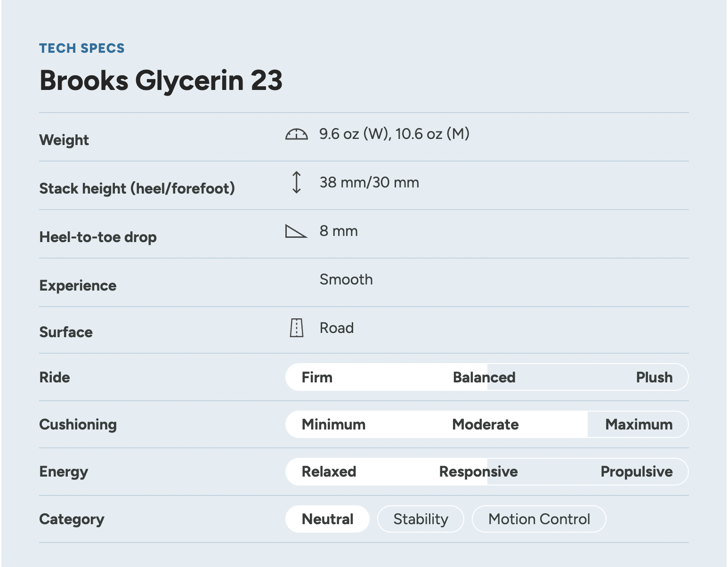Click Plush on the Ride scale
This screenshot has width=728, height=567.
pyautogui.click(x=654, y=377)
